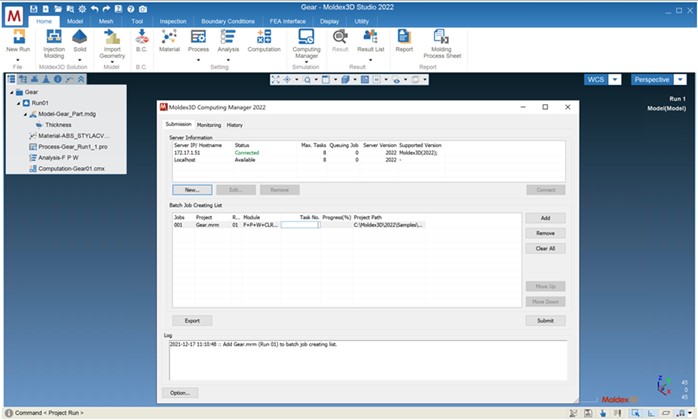Screen dimensions: 698x420
Task: Click the New Run icon
Action: (x=18, y=37)
